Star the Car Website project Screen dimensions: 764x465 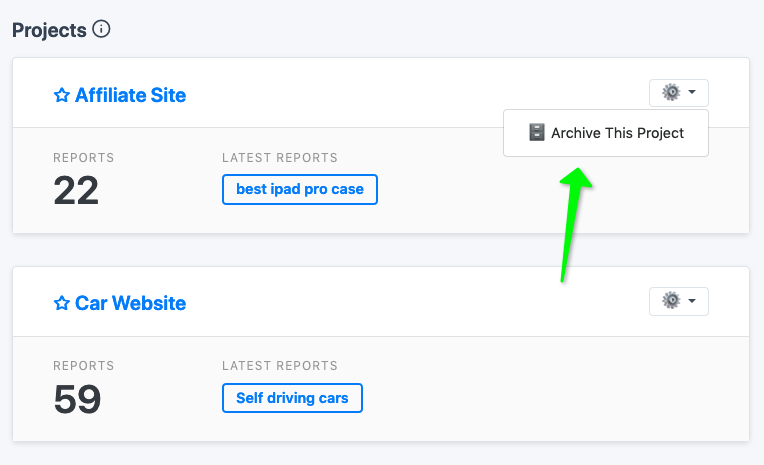point(61,303)
